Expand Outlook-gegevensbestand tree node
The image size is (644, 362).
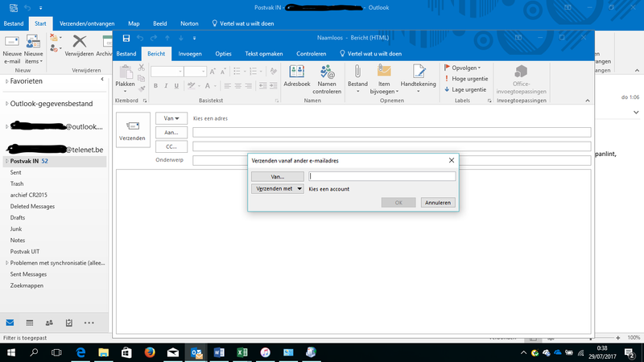coord(6,104)
